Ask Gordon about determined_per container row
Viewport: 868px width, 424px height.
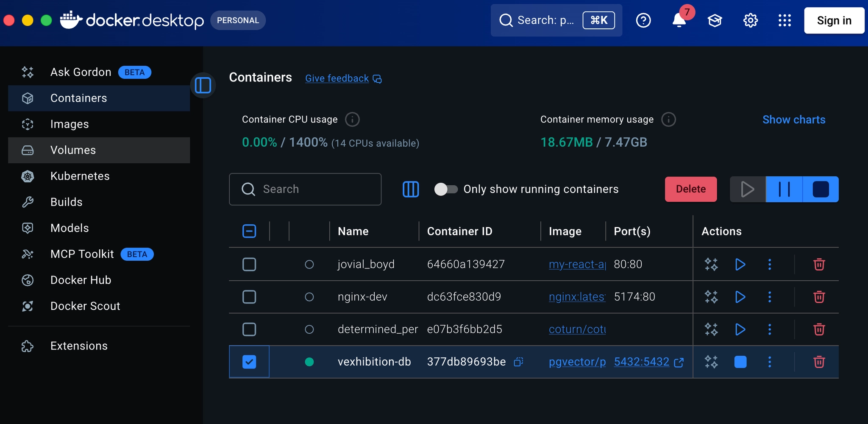point(711,329)
